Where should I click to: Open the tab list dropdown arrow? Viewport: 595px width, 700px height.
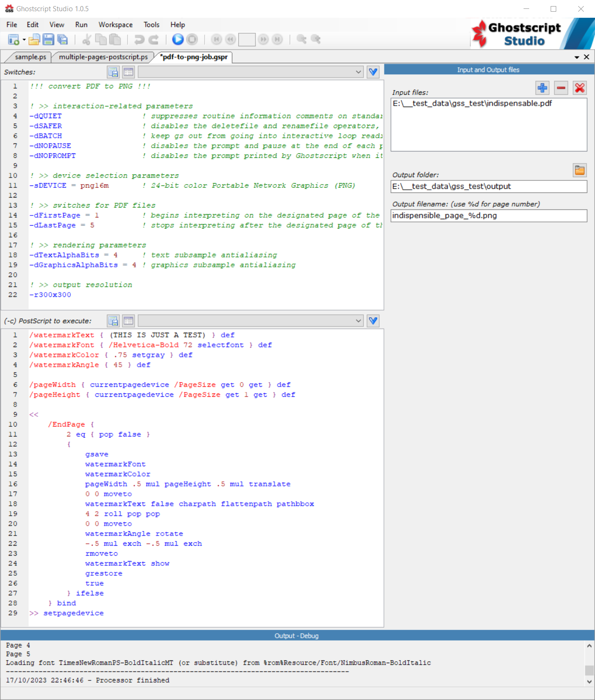tap(577, 57)
